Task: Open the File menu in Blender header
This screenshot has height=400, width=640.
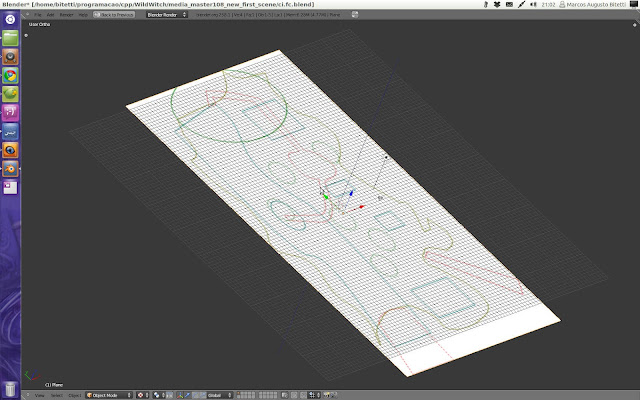Action: coord(38,15)
